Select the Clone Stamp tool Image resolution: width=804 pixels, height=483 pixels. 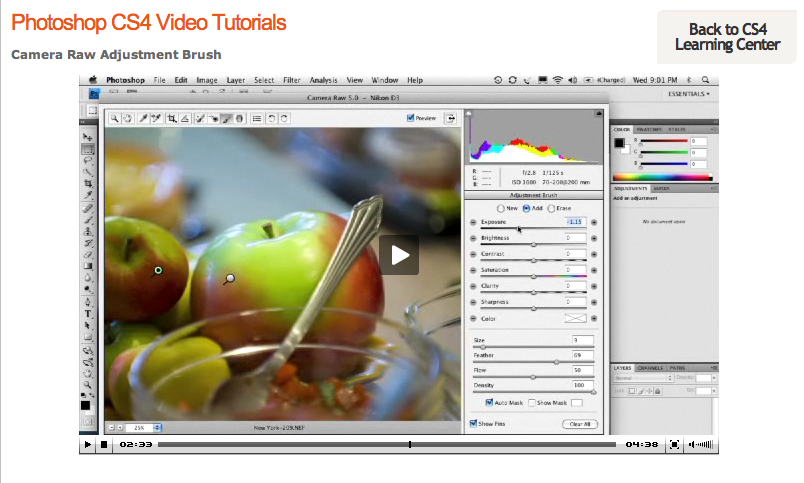coord(88,231)
